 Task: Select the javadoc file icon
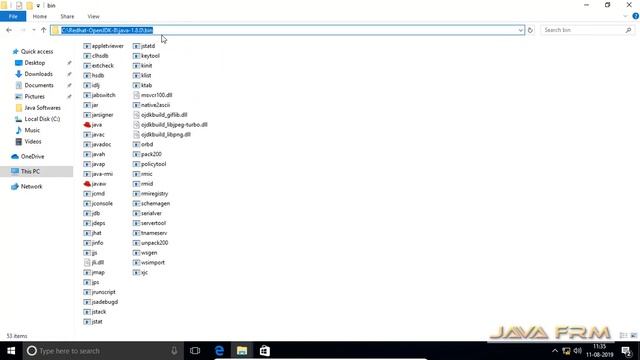tap(87, 144)
